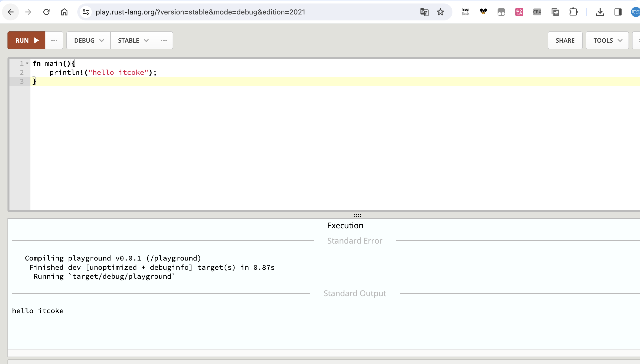The width and height of the screenshot is (640, 364).
Task: Open the browser extensions puzzle icon
Action: tap(573, 12)
